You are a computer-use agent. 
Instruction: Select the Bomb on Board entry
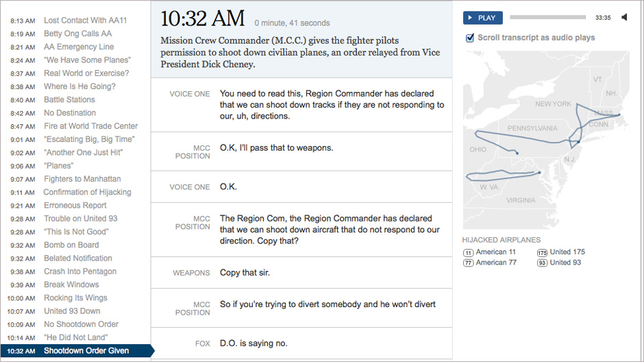click(71, 245)
